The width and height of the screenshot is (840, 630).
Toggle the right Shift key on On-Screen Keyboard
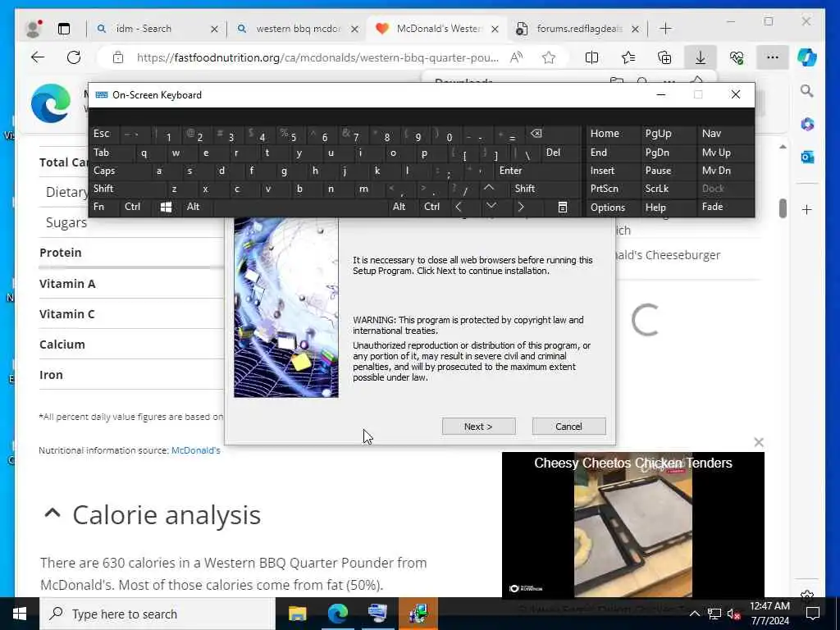pos(525,189)
